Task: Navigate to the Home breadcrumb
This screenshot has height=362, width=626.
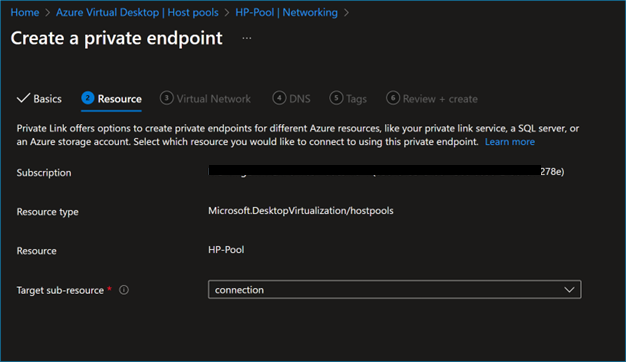Action: click(25, 12)
